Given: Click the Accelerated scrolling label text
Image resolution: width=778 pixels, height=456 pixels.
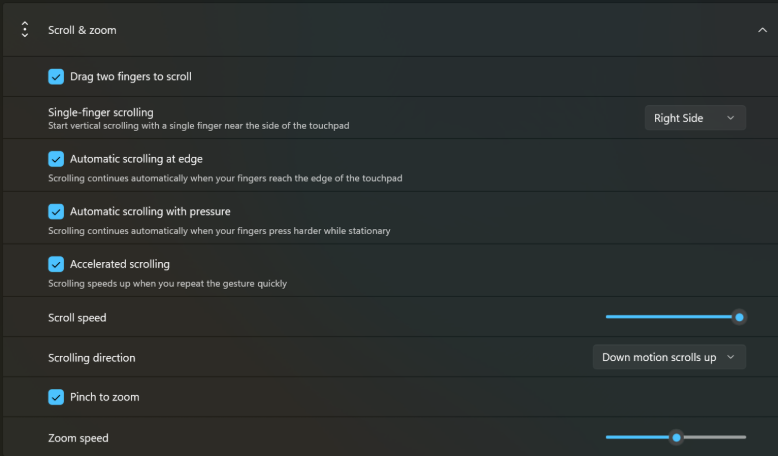Looking at the screenshot, I should click(x=120, y=264).
